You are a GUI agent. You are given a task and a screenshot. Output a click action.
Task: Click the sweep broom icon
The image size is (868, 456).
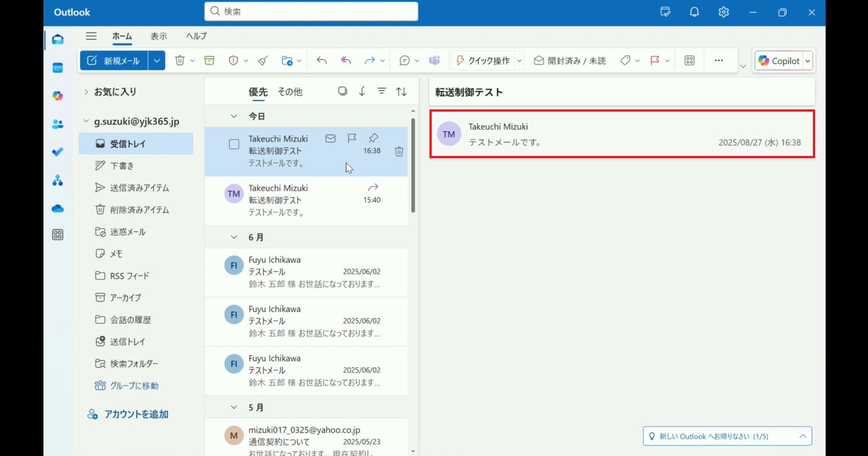click(263, 61)
